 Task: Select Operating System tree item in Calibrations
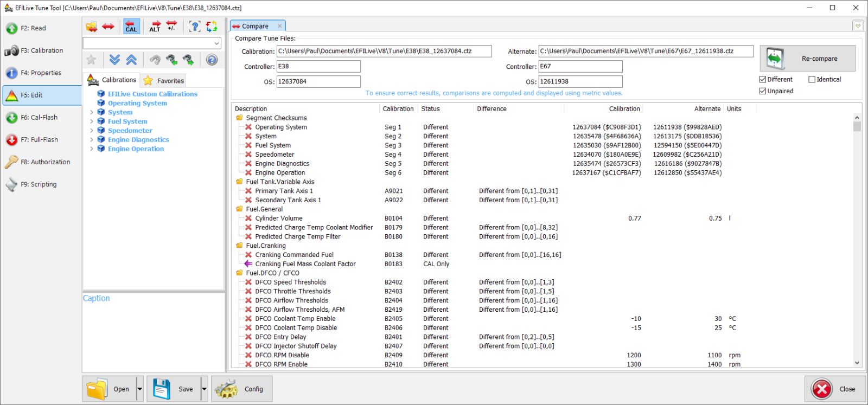pyautogui.click(x=137, y=103)
